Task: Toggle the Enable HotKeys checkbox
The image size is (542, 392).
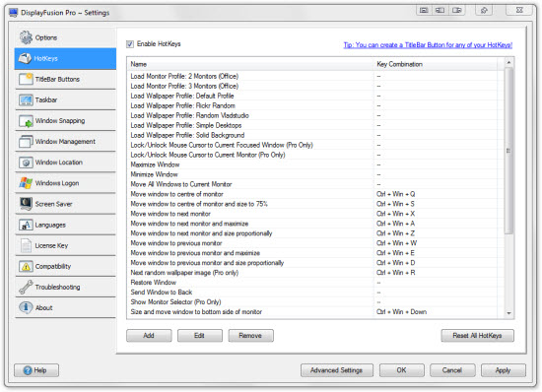Action: click(x=130, y=44)
